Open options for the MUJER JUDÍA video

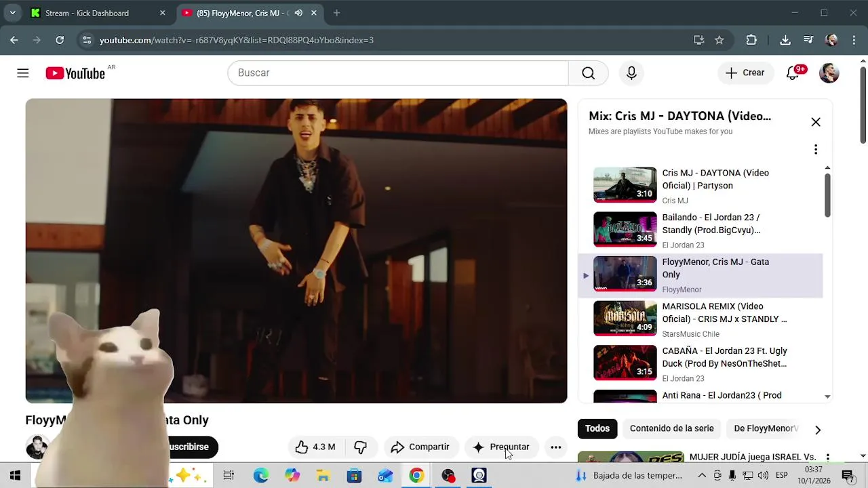click(x=827, y=458)
